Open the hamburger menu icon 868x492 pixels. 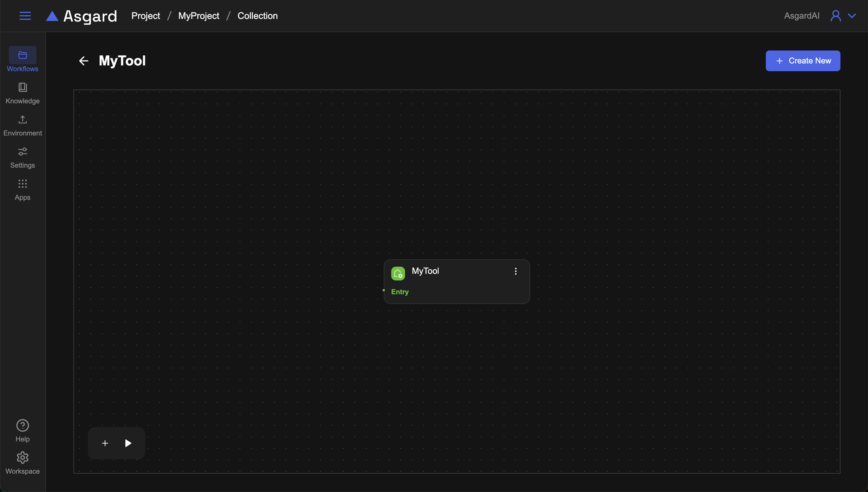[25, 16]
